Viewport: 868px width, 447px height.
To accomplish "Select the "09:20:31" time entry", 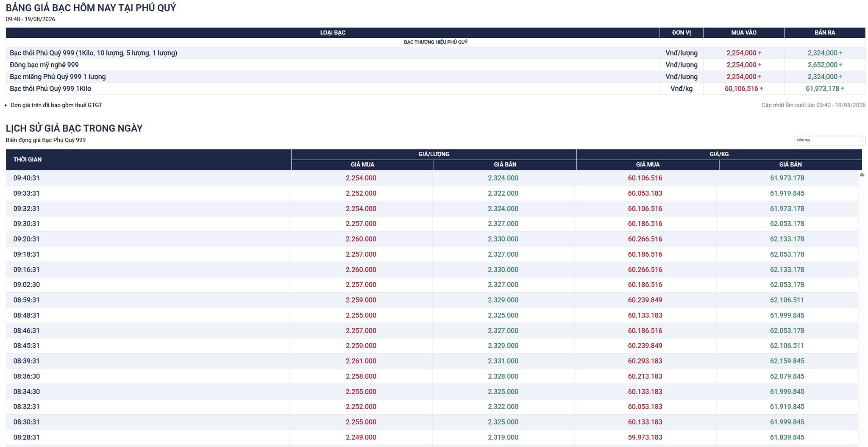I will click(x=26, y=239).
